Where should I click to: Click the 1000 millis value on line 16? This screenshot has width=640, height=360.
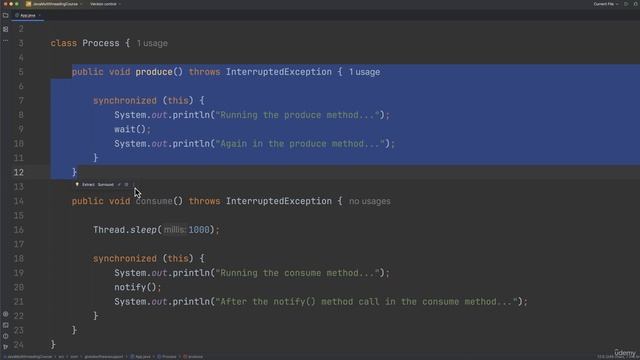tap(199, 230)
